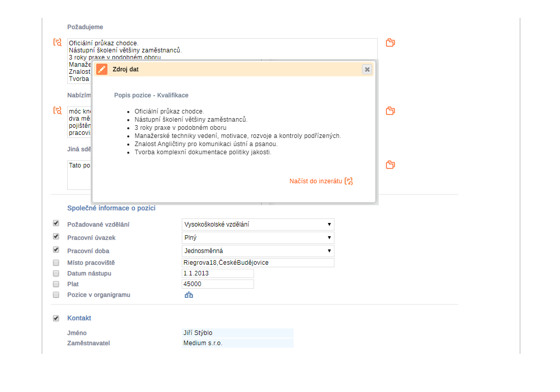This screenshot has height=392, width=560.
Task: Click the copy icon right of Jiná sdělení textarea
Action: (x=390, y=165)
